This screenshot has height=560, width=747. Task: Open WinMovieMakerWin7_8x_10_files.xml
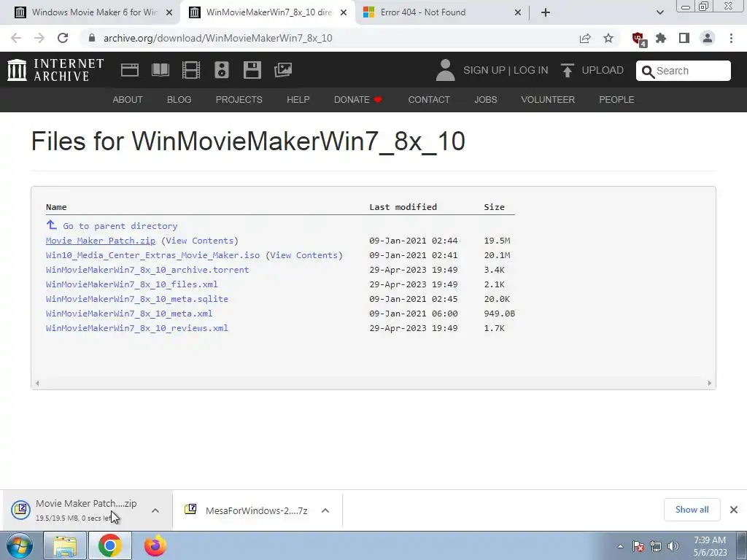tap(131, 284)
